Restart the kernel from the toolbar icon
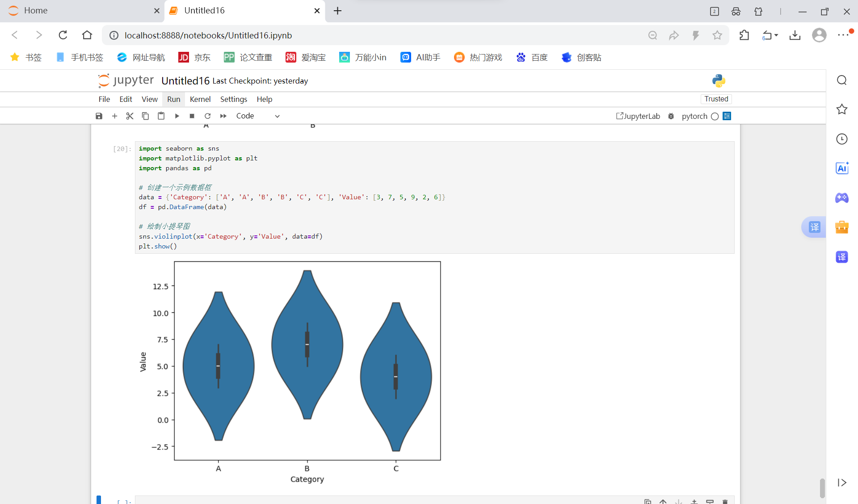 click(207, 116)
